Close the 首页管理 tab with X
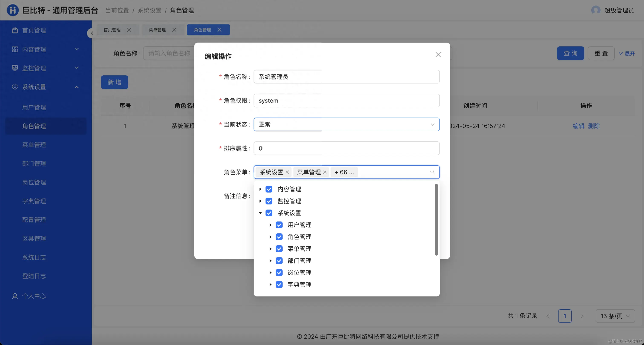The width and height of the screenshot is (644, 345). click(129, 30)
